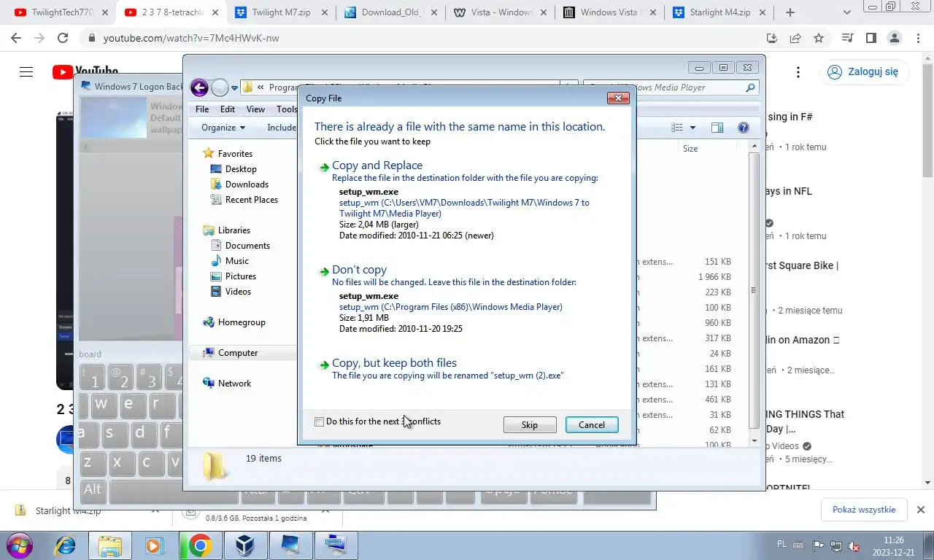
Task: Open the view options dropdown arrow
Action: (x=692, y=128)
